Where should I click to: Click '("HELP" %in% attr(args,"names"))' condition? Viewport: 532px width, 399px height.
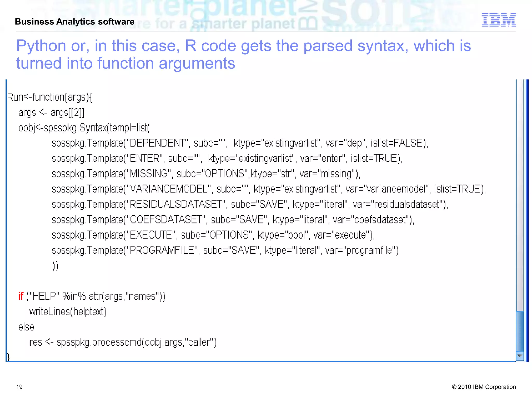[x=96, y=296]
